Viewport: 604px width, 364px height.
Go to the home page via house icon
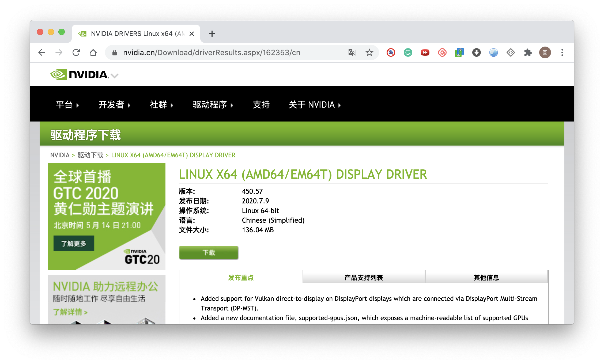[x=93, y=52]
